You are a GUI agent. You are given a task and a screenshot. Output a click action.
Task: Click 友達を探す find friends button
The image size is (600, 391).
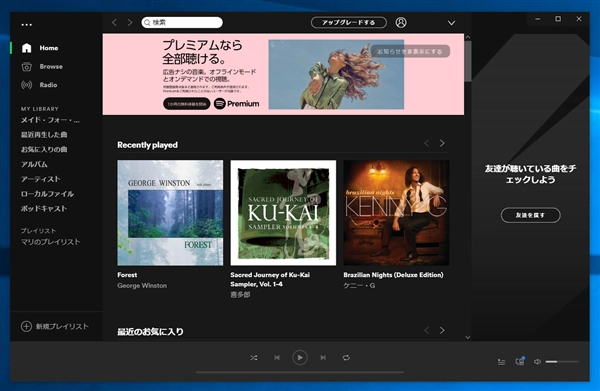pyautogui.click(x=530, y=215)
